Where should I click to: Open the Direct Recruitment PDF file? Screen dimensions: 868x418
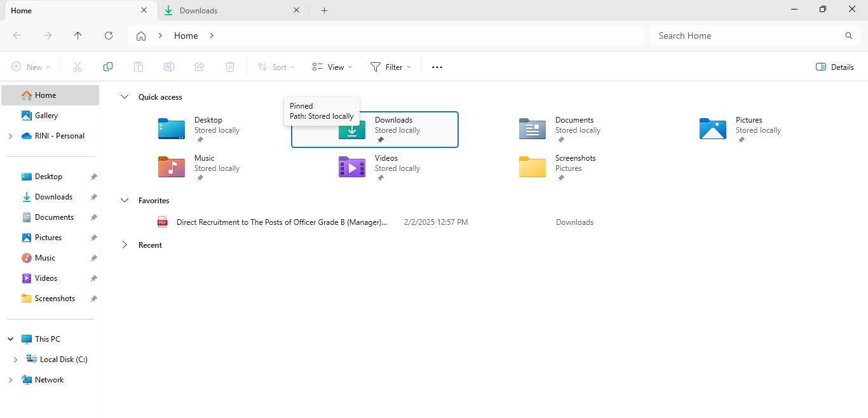(x=281, y=222)
